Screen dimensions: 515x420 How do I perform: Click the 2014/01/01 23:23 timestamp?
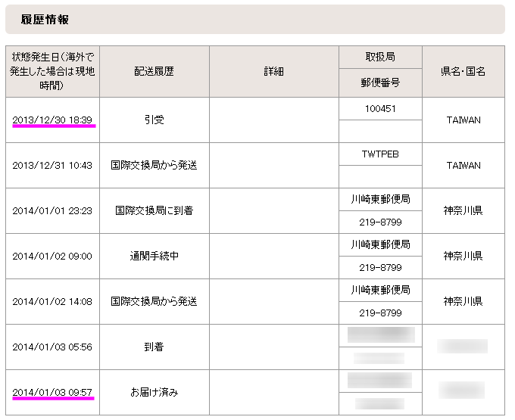52,210
